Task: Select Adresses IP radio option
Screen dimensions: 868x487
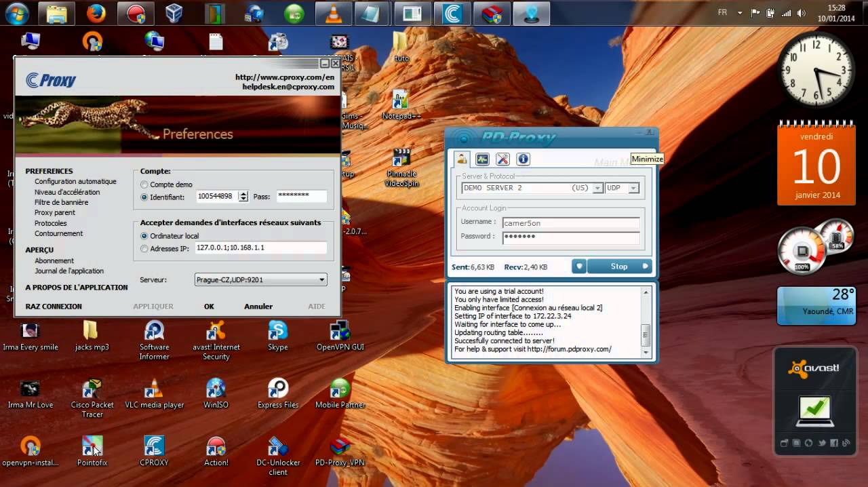Action: tap(144, 249)
